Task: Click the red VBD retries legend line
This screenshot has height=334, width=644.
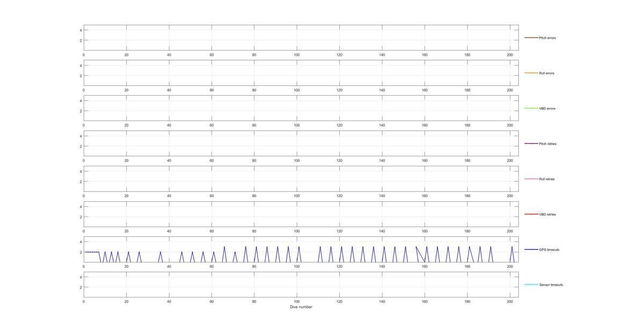Action: pyautogui.click(x=531, y=214)
